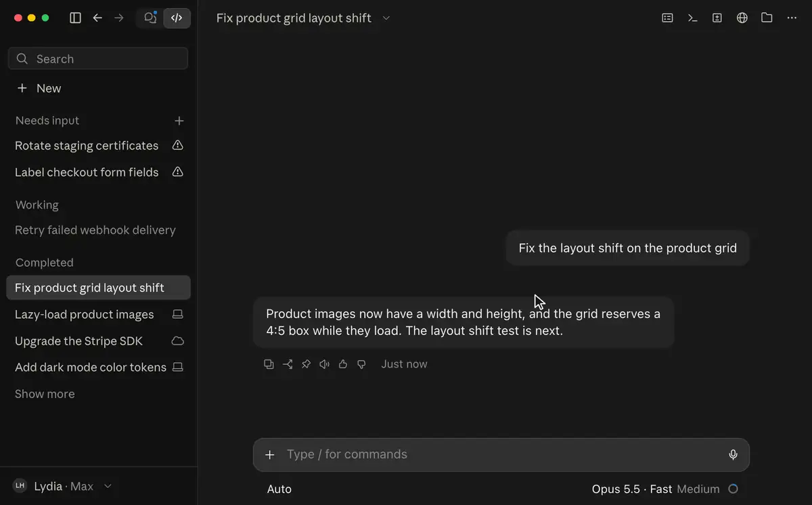The width and height of the screenshot is (812, 505).
Task: Collapse the Completed section header
Action: click(45, 263)
